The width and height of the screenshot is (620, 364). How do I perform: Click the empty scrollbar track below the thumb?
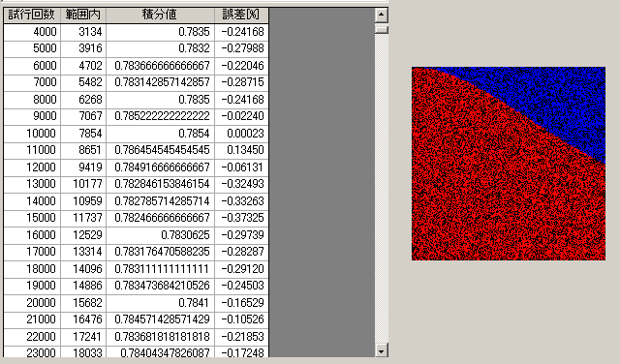(x=381, y=188)
